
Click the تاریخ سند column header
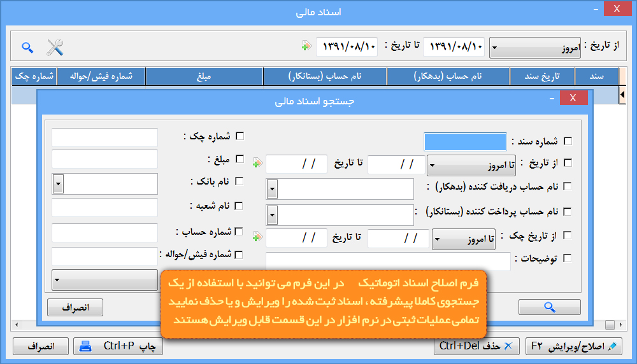pyautogui.click(x=541, y=76)
